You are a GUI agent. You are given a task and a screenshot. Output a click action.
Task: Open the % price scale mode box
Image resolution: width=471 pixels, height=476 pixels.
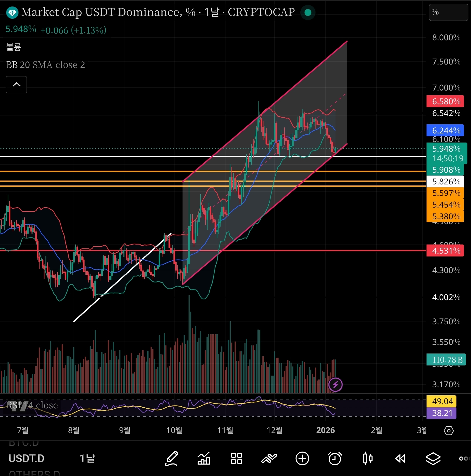(448, 12)
